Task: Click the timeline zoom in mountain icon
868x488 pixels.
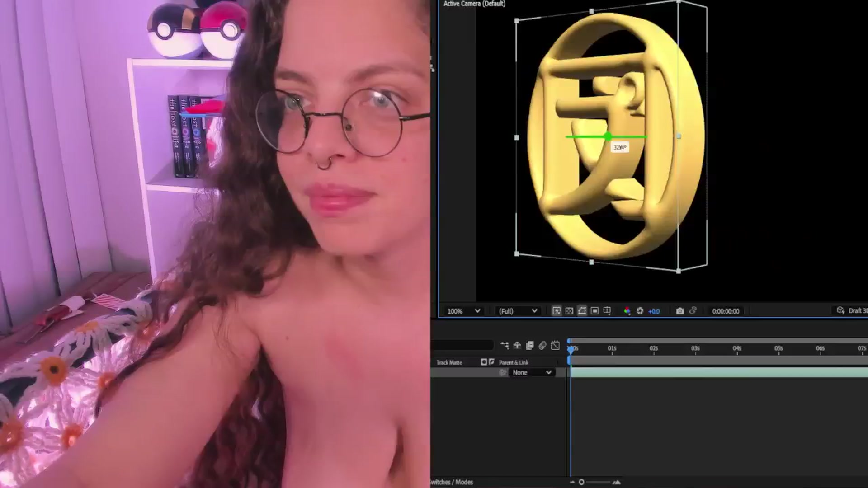Action: tap(616, 482)
